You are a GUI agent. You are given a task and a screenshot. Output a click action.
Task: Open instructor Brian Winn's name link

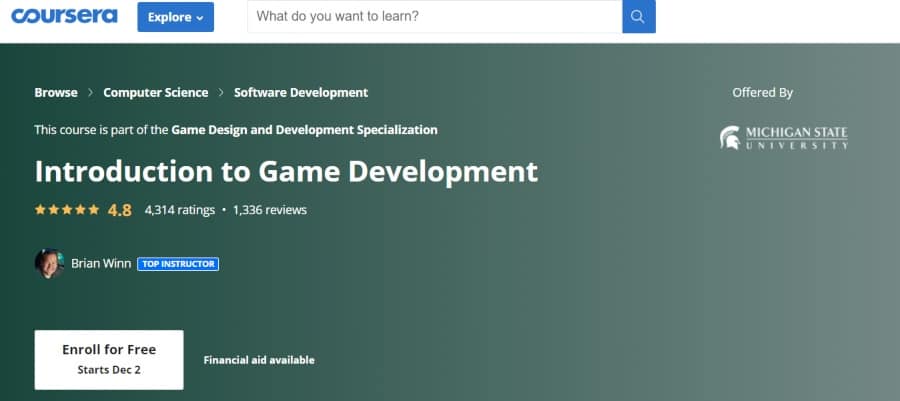tap(101, 264)
